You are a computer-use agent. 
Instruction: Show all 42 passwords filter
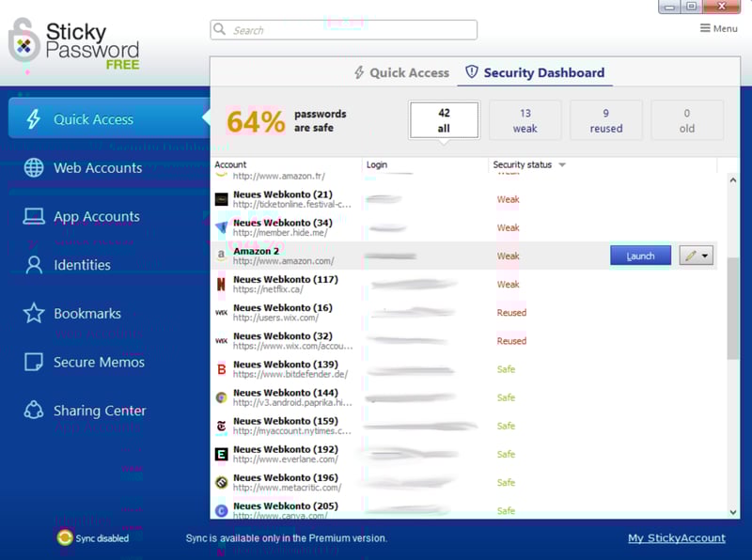[444, 120]
